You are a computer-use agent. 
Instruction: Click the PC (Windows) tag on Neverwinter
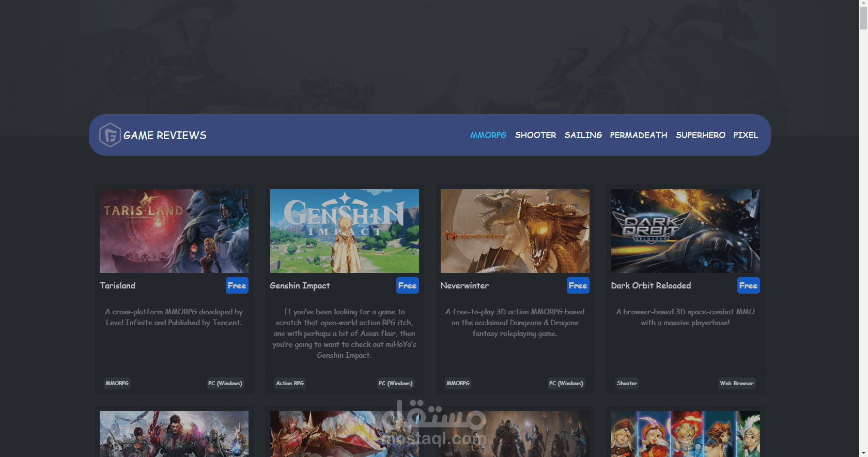coord(566,383)
